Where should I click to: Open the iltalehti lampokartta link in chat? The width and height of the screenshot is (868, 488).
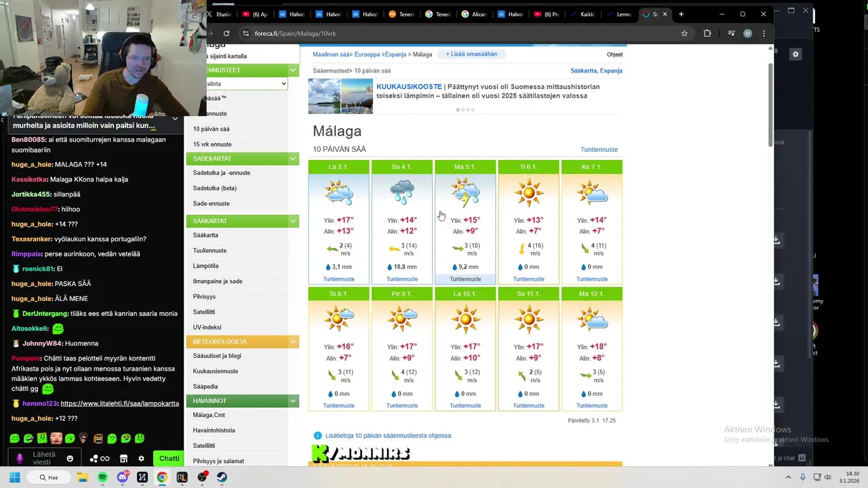point(119,403)
